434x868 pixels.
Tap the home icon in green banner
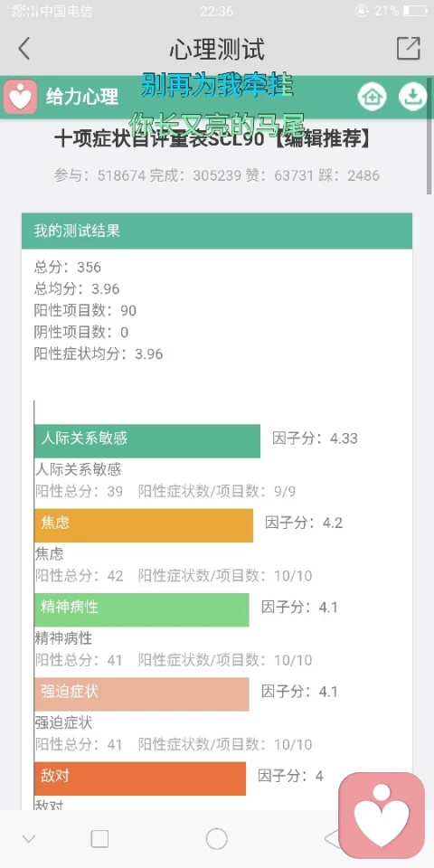click(372, 97)
